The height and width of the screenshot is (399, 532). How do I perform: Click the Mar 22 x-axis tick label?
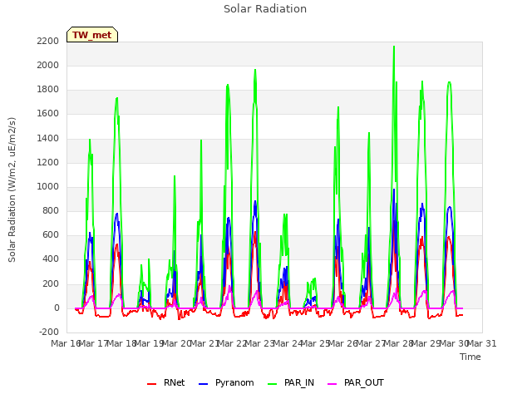pos(232,343)
